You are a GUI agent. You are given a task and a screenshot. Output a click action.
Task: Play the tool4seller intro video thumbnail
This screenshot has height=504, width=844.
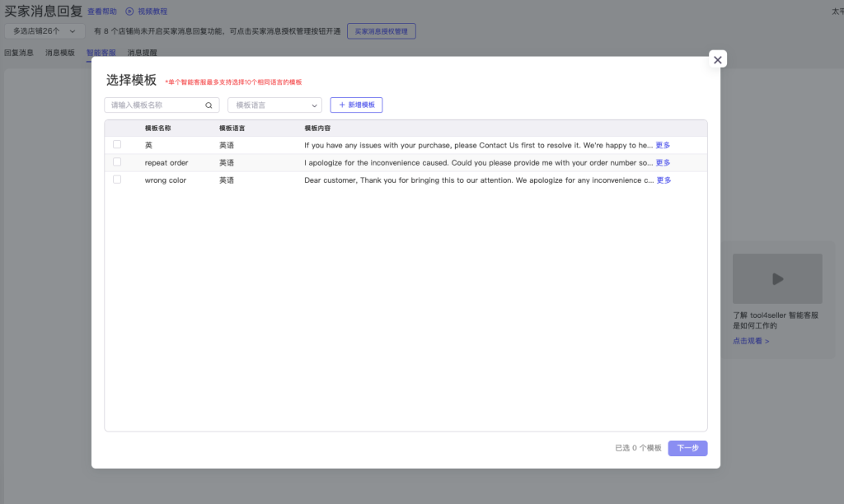(x=777, y=278)
